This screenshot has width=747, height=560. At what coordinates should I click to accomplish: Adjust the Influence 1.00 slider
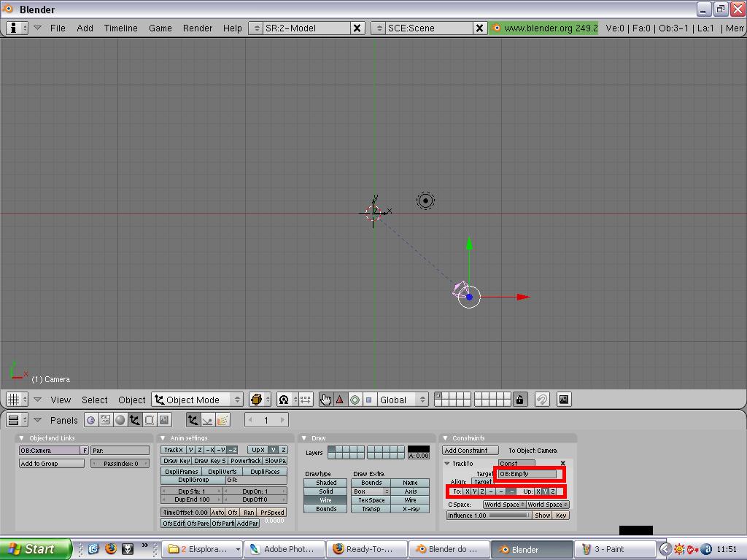pyautogui.click(x=489, y=516)
